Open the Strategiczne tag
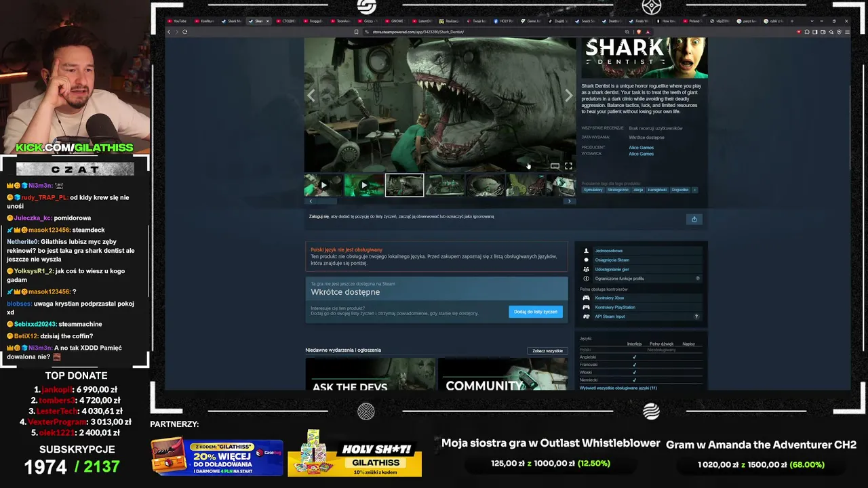Image resolution: width=868 pixels, height=488 pixels. [618, 190]
